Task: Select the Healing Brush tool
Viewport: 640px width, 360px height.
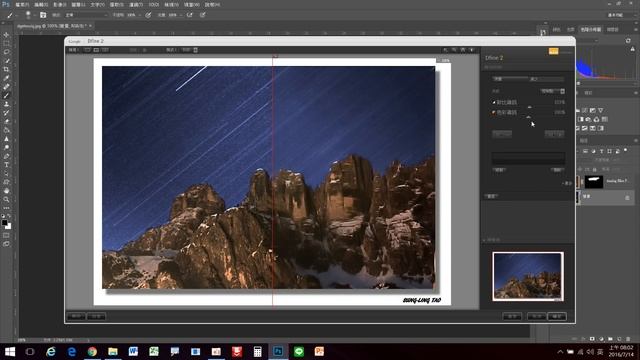Action: (6, 87)
